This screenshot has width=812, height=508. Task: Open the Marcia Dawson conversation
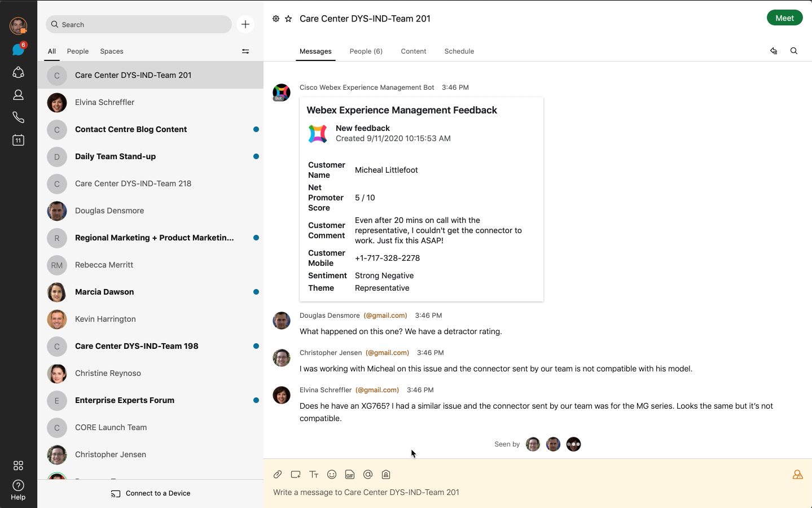pos(151,292)
